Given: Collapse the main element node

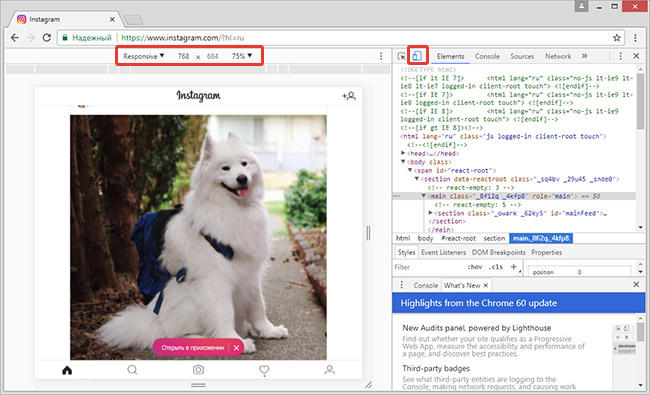Looking at the screenshot, I should [424, 196].
